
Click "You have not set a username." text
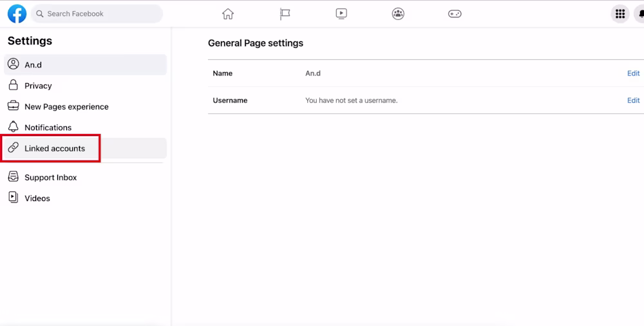click(x=352, y=101)
